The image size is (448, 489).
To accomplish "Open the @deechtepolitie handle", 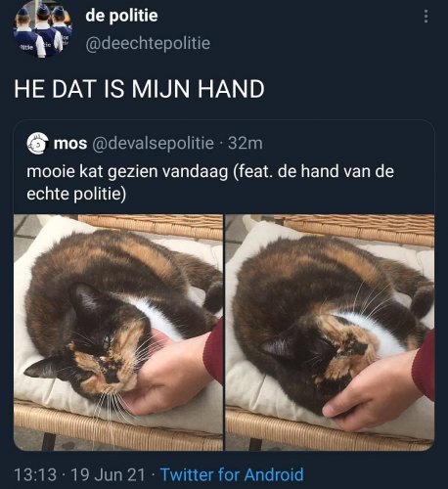I will [148, 43].
